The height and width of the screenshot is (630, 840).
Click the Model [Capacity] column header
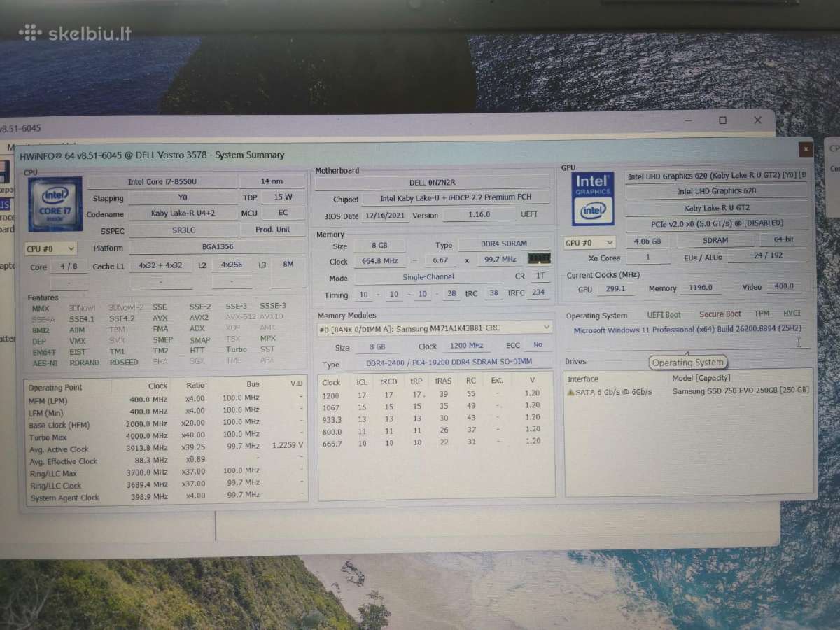[701, 379]
